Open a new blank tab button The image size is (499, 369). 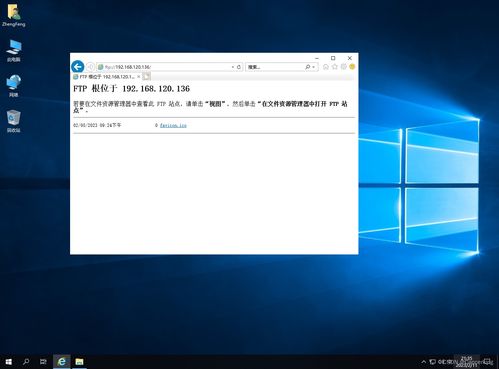click(146, 77)
